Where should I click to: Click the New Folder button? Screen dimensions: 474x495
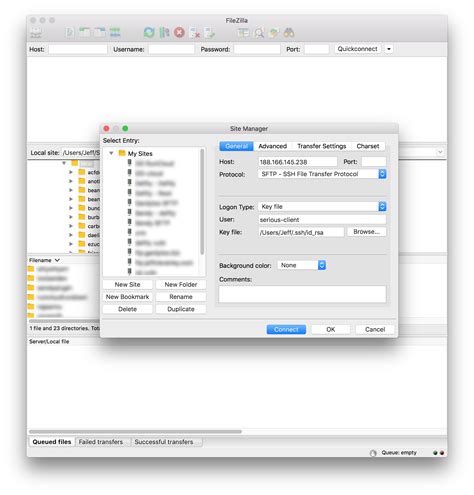[181, 284]
